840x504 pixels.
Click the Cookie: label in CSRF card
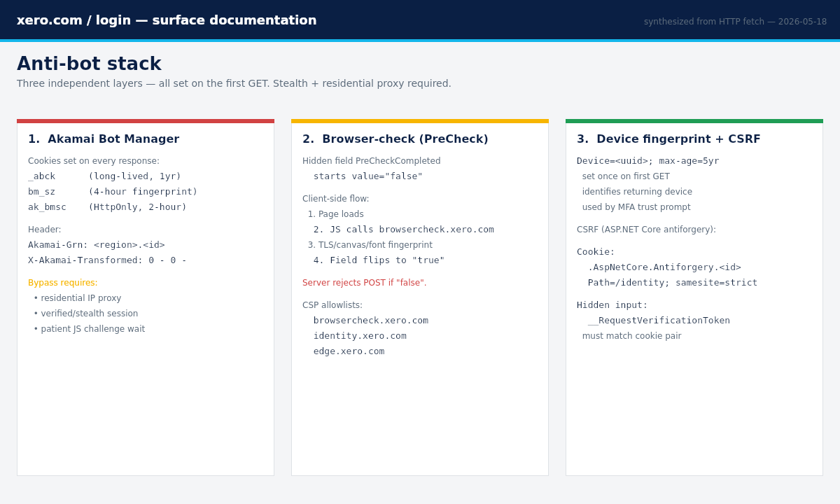[596, 252]
